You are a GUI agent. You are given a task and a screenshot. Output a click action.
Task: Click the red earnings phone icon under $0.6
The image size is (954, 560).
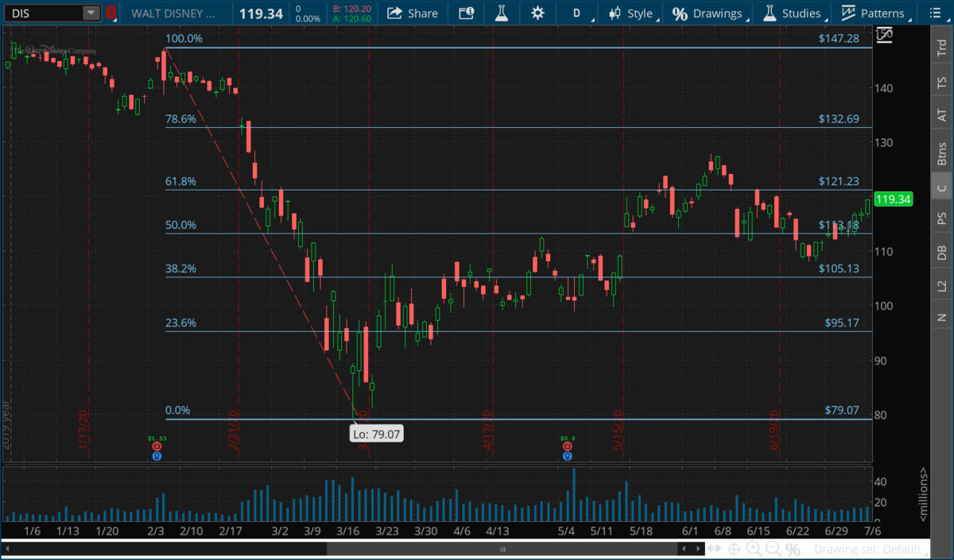567,446
